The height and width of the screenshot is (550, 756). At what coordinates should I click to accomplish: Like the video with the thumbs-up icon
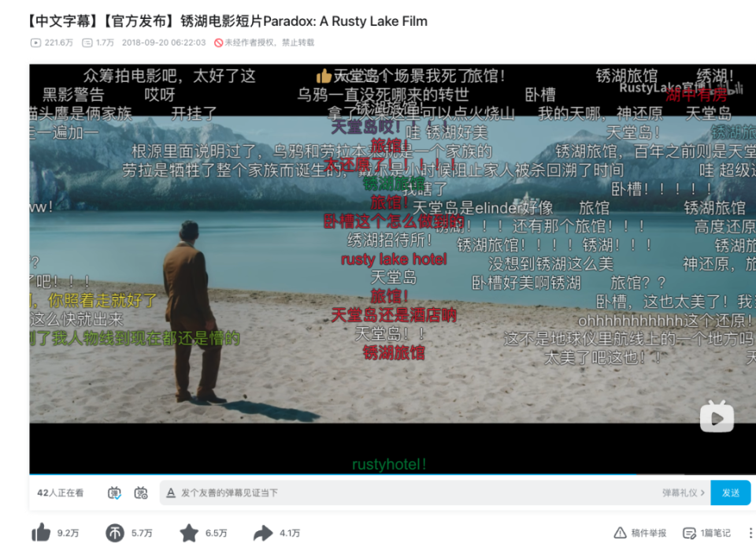click(41, 533)
